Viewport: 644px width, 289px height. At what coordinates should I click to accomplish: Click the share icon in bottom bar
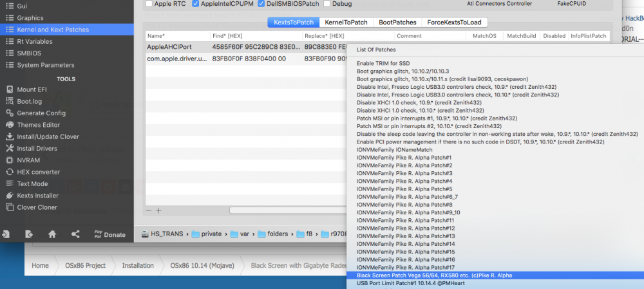point(75,234)
